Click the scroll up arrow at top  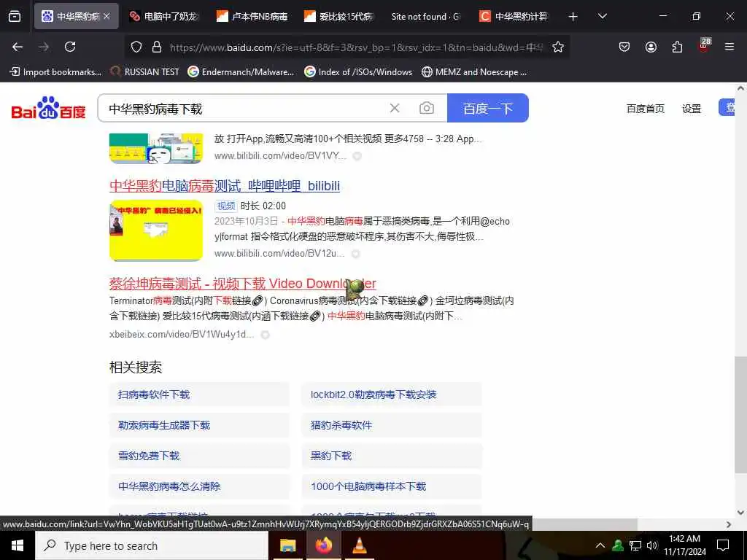[x=740, y=88]
